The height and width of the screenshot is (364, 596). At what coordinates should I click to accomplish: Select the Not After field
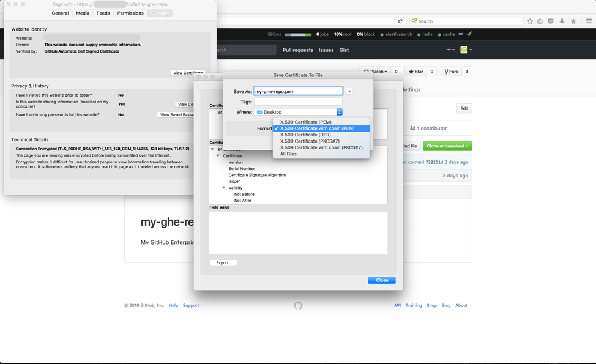243,201
